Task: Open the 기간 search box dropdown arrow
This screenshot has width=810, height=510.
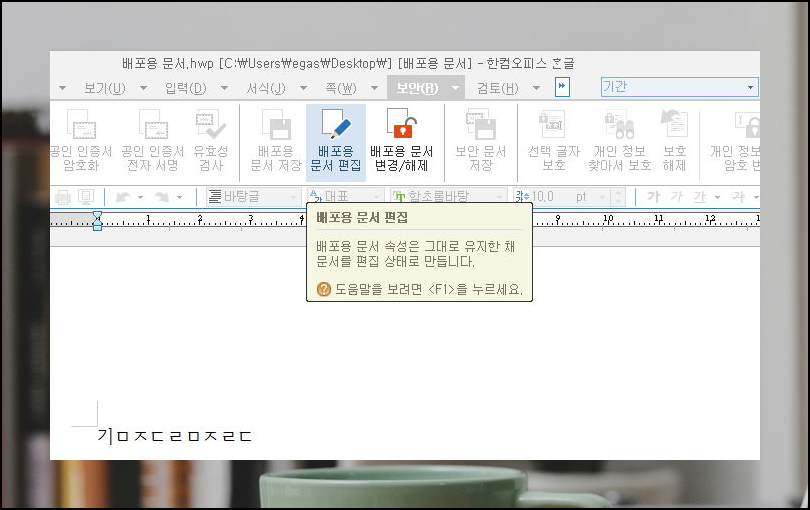Action: pyautogui.click(x=751, y=87)
